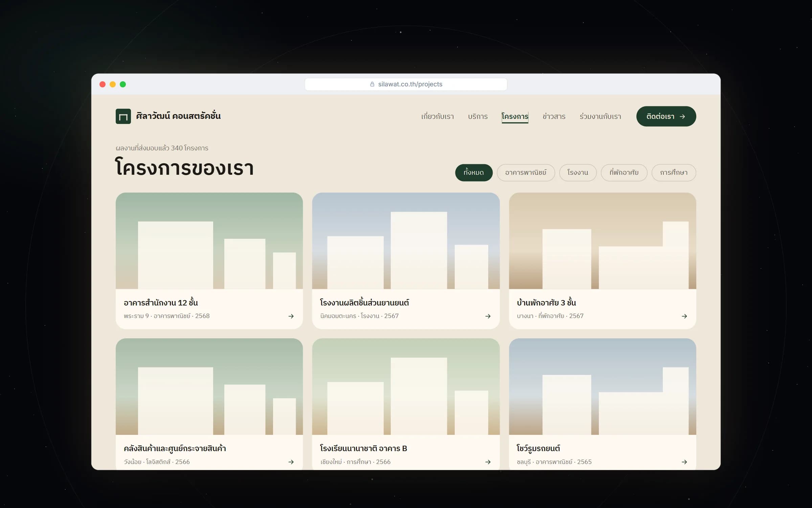
Task: Click the green square company logo icon
Action: point(123,116)
